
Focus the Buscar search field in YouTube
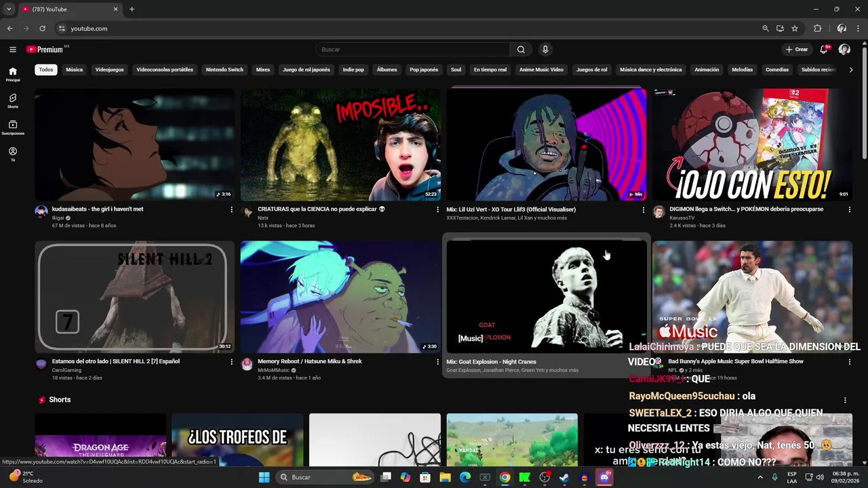click(412, 49)
